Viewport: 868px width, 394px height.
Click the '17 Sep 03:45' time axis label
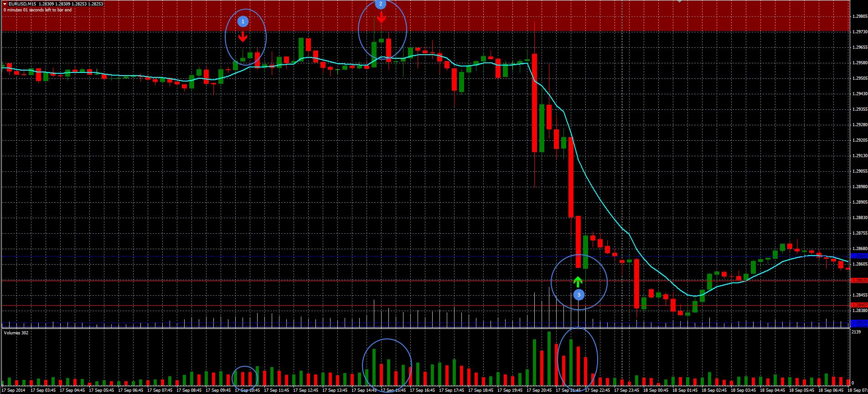pos(43,390)
